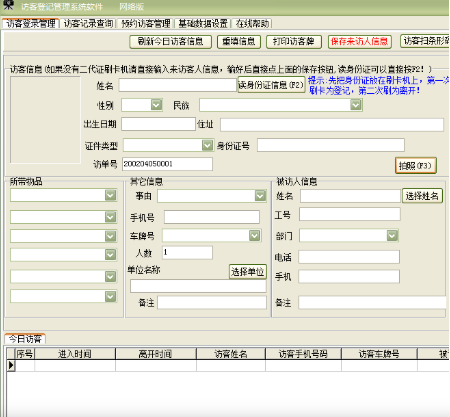The width and height of the screenshot is (450, 417).
Task: Click the 拍照 (F3) button
Action: click(x=415, y=165)
